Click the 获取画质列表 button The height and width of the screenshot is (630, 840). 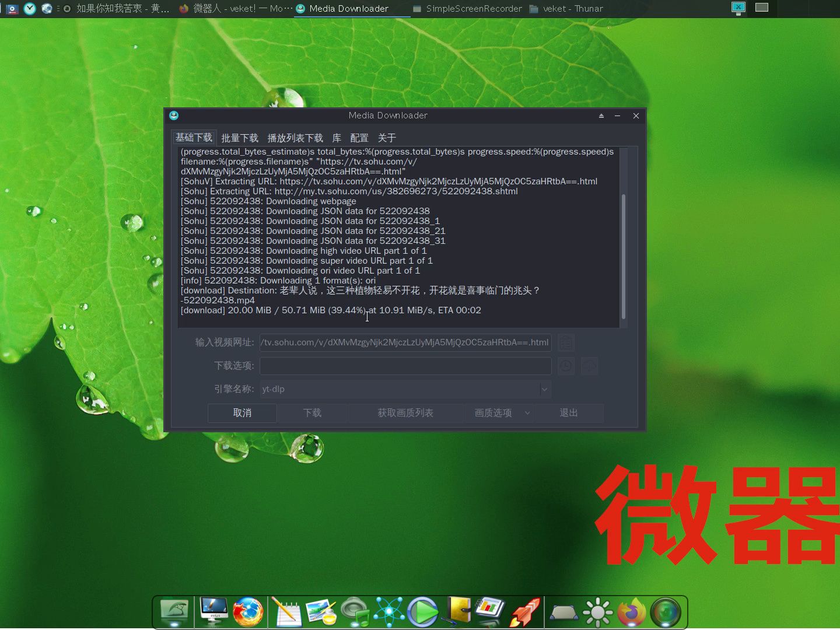tap(405, 413)
